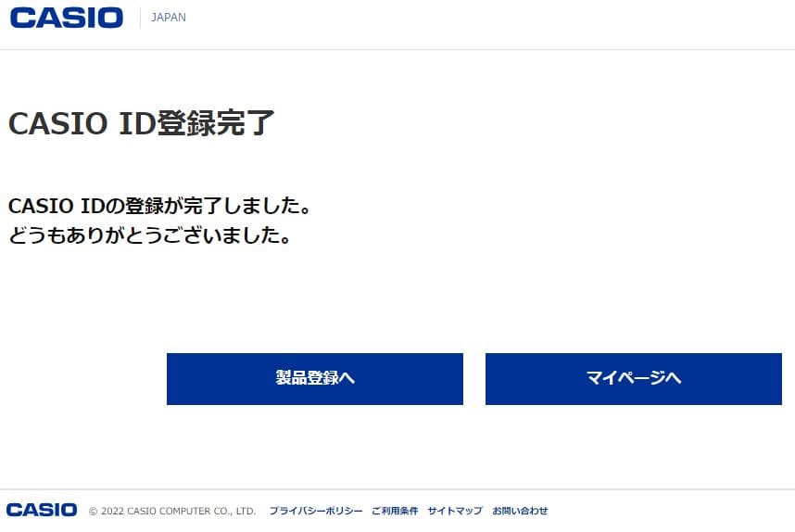Go to product registration via 製品登録へ
This screenshot has width=795, height=532.
(x=315, y=379)
